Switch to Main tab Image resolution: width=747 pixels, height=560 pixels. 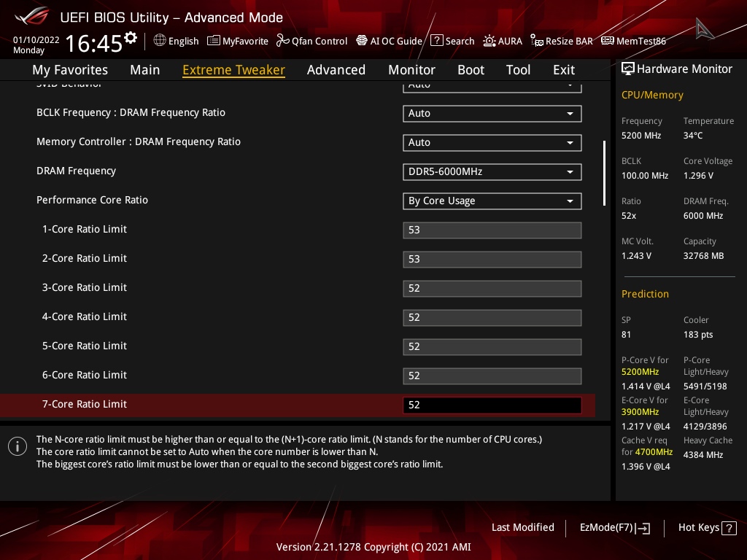point(145,70)
